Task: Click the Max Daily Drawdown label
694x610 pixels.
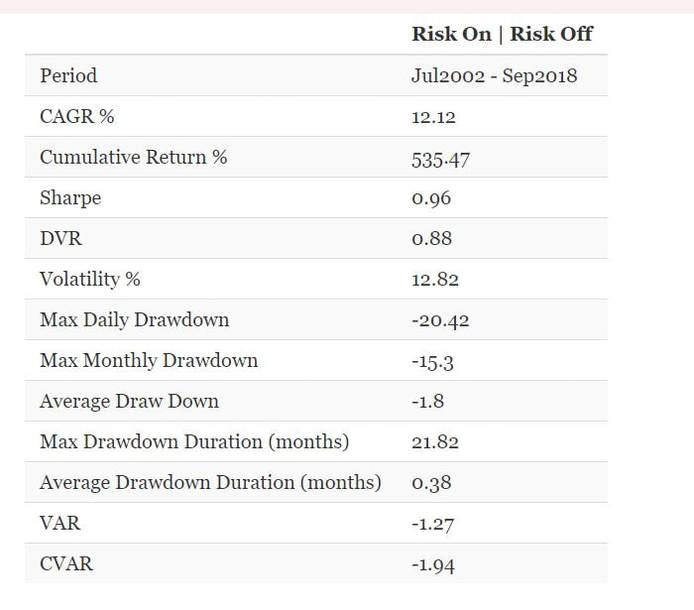Action: [134, 320]
